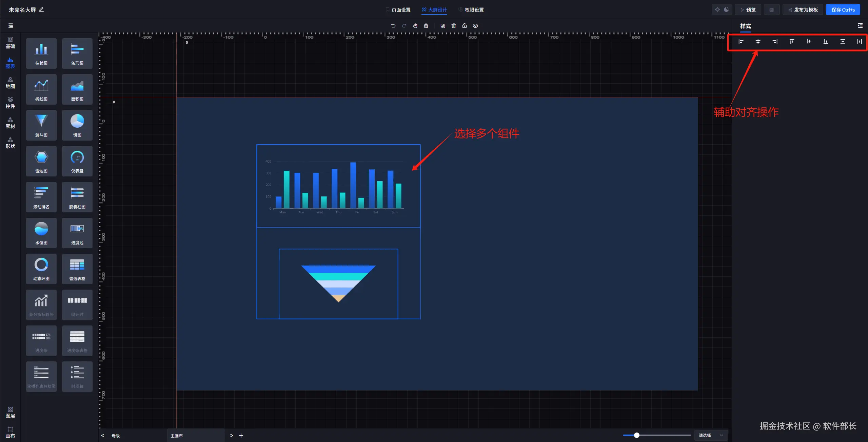Align components to bottom edges

826,42
